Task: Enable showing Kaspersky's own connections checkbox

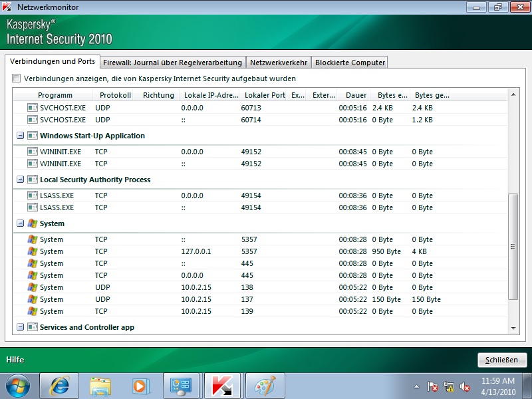Action: [x=16, y=78]
